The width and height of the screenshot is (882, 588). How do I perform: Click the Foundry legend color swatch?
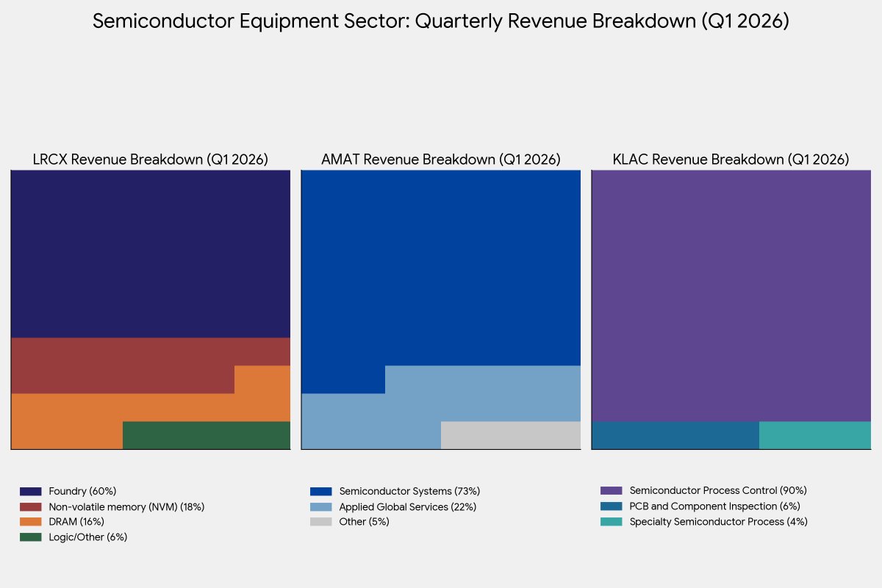click(x=30, y=491)
